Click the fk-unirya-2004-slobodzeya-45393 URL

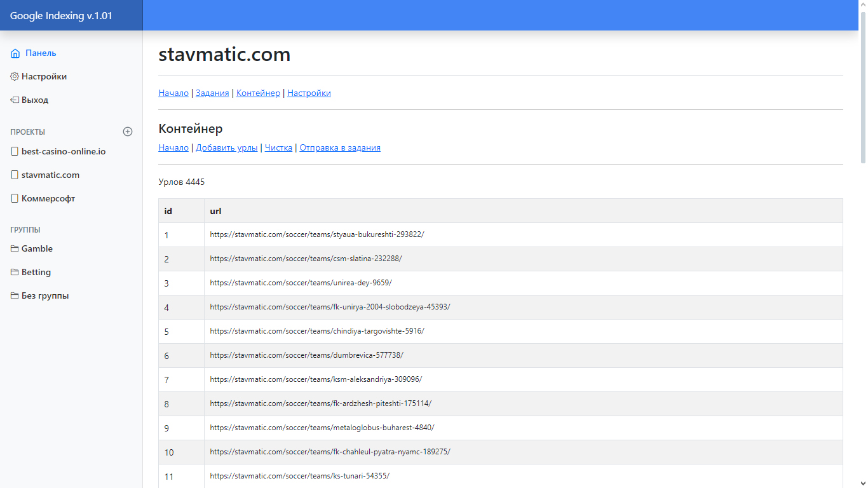(330, 307)
